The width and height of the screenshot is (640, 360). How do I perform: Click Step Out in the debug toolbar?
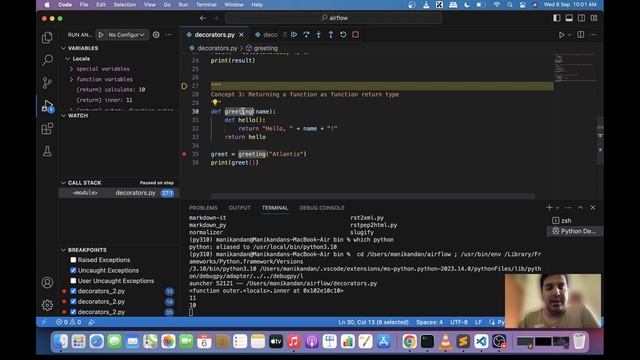(331, 35)
